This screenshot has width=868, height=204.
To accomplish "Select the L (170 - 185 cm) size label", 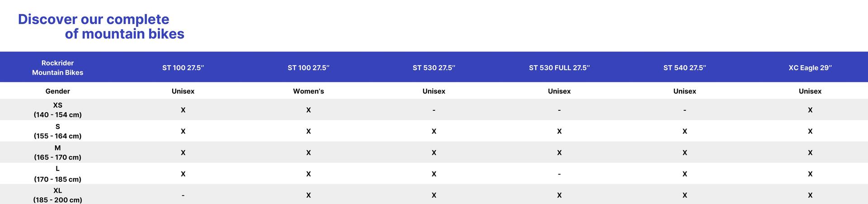I will [57, 174].
